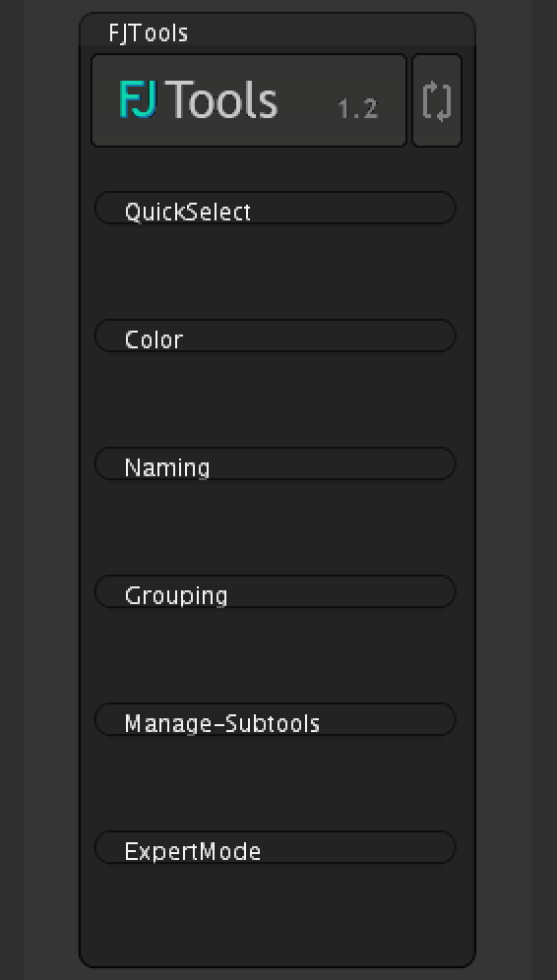Click the version 1.2 label
Image resolution: width=557 pixels, height=980 pixels.
[357, 109]
